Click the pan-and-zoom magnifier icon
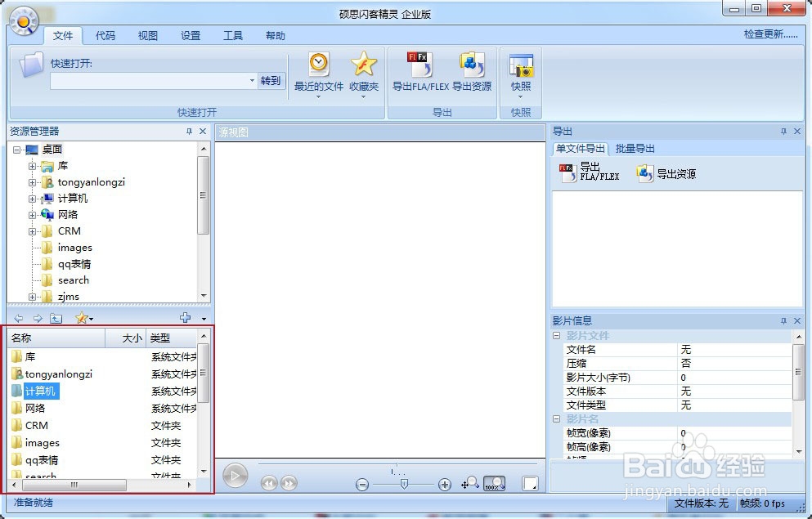Image resolution: width=812 pixels, height=519 pixels. (x=472, y=484)
